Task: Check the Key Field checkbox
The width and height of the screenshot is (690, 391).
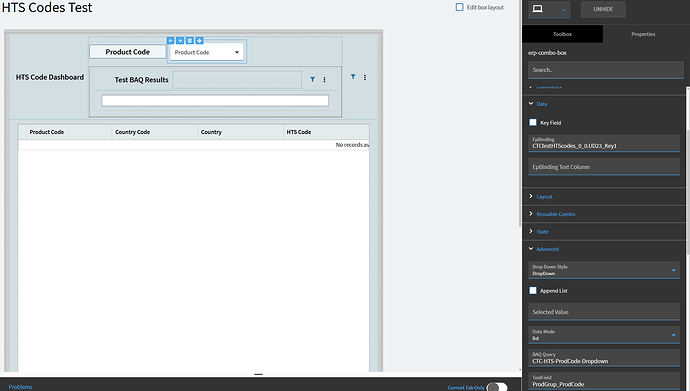Action: coord(533,122)
